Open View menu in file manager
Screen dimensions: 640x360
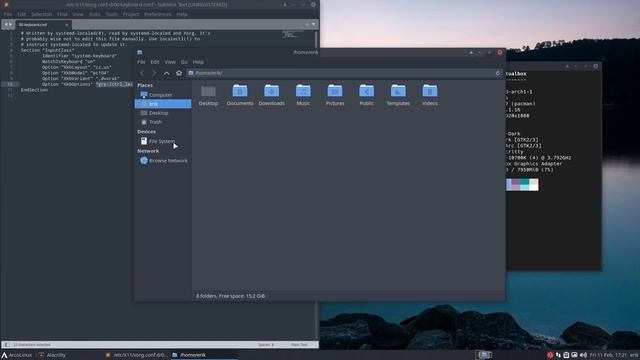click(170, 62)
